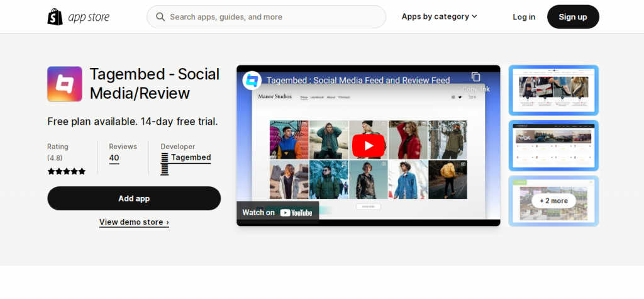Play the Tagembed YouTube video
Image resolution: width=644 pixels, height=299 pixels.
(x=369, y=145)
